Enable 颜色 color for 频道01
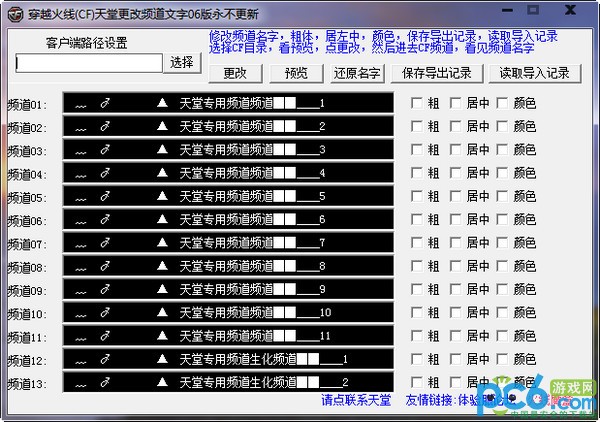 (x=502, y=103)
